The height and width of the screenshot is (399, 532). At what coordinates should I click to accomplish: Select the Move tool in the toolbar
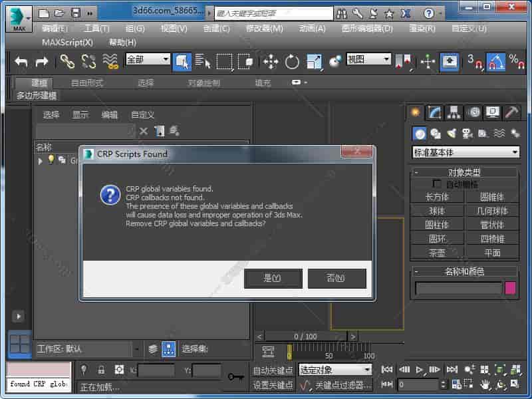tap(270, 62)
